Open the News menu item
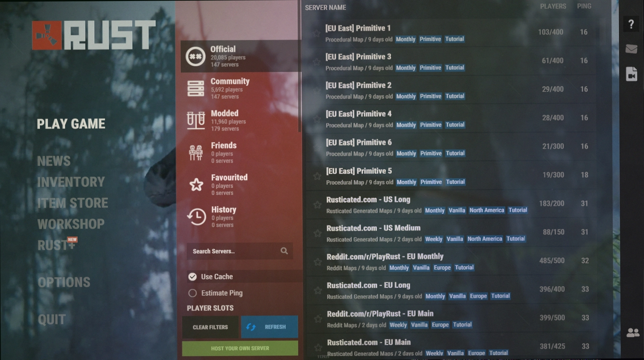644x360 pixels. [x=54, y=161]
